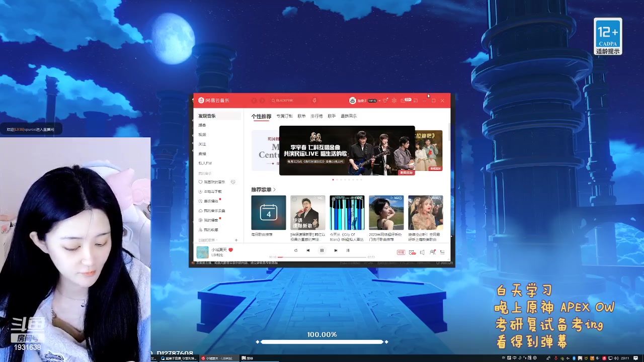The height and width of the screenshot is (362, 644).
Task: Open listen together people icon
Action: click(x=433, y=252)
